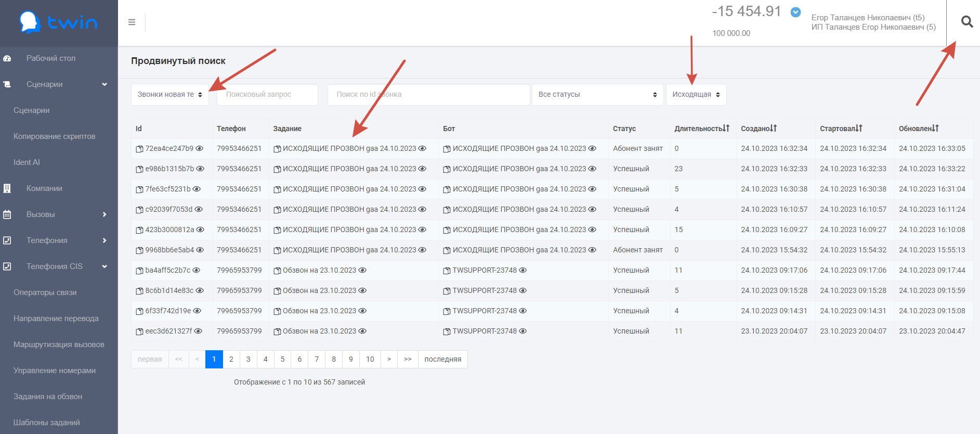Screen dimensions: 980x434
Task: Click the magnifier search icon in header
Action: 966,22
